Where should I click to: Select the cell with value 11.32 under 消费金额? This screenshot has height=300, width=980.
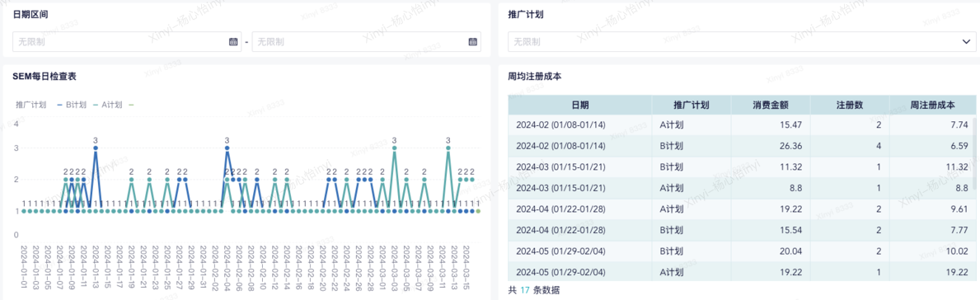771,166
